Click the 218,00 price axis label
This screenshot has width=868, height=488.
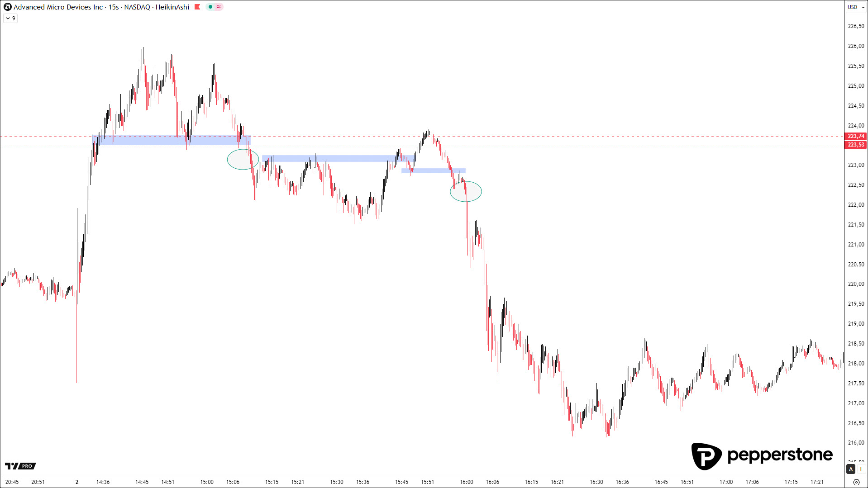[856, 363]
